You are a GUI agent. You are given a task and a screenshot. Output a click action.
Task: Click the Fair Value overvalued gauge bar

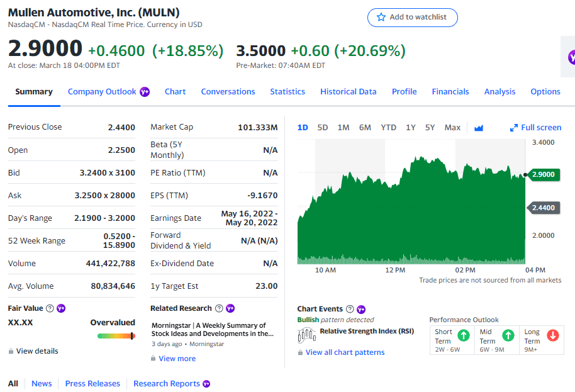tap(116, 336)
